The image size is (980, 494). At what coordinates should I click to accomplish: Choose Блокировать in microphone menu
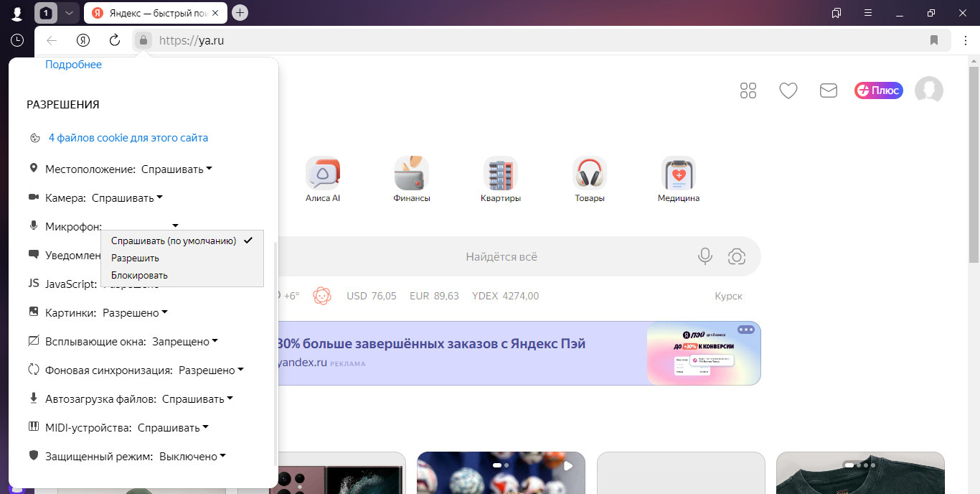139,275
